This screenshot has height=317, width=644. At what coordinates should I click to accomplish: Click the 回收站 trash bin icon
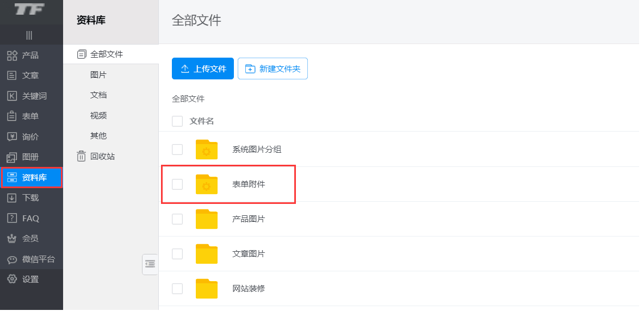tap(82, 156)
